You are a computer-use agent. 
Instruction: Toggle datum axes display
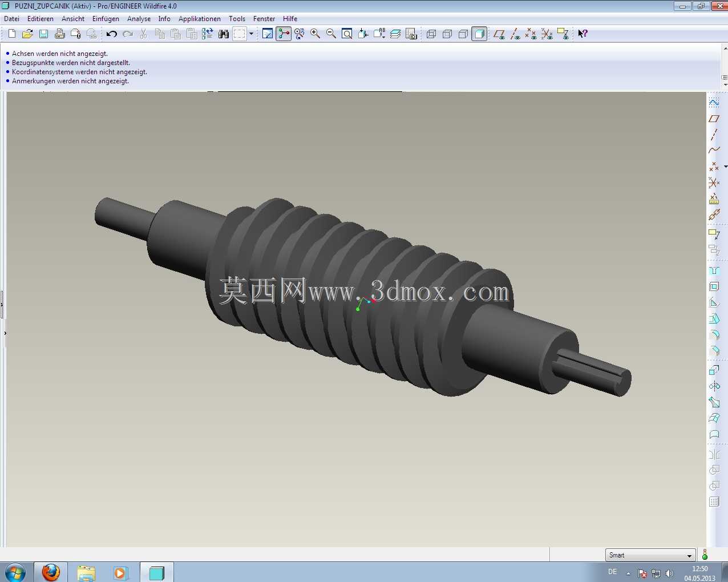tap(515, 34)
